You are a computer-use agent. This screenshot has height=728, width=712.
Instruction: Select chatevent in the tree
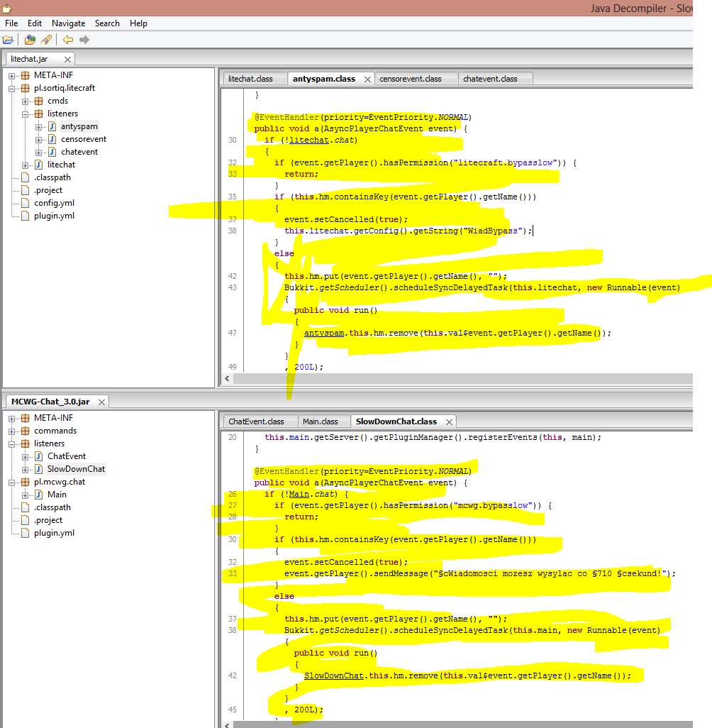(x=79, y=152)
